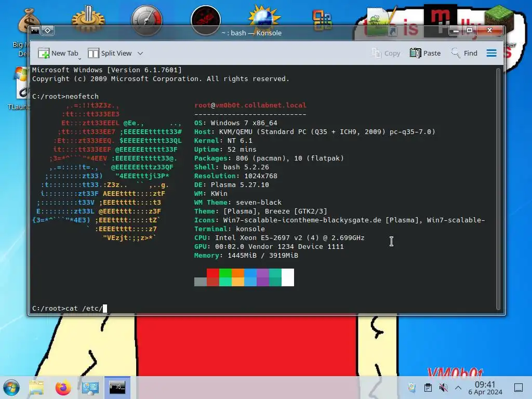Click the 'Host: KVM/QEMU' line

(314, 131)
